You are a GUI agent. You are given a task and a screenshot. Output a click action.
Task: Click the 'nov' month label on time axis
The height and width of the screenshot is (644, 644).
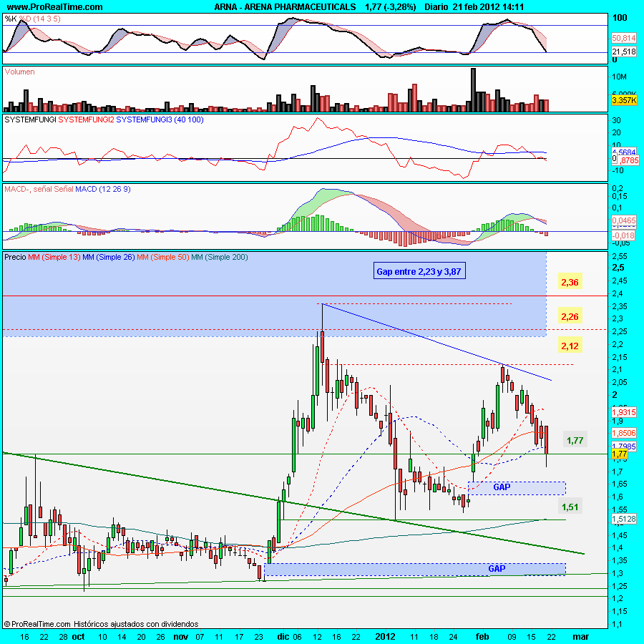(x=181, y=637)
